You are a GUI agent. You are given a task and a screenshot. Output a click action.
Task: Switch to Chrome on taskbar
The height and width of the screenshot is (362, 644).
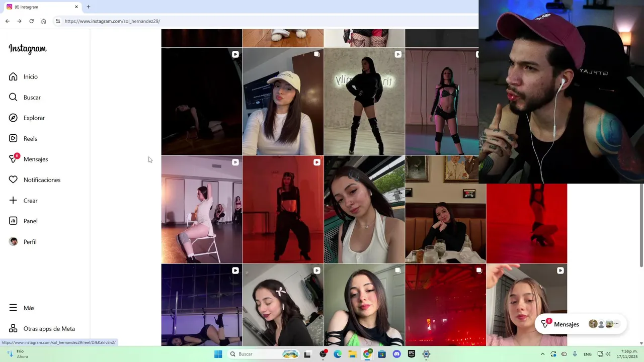[x=367, y=354]
